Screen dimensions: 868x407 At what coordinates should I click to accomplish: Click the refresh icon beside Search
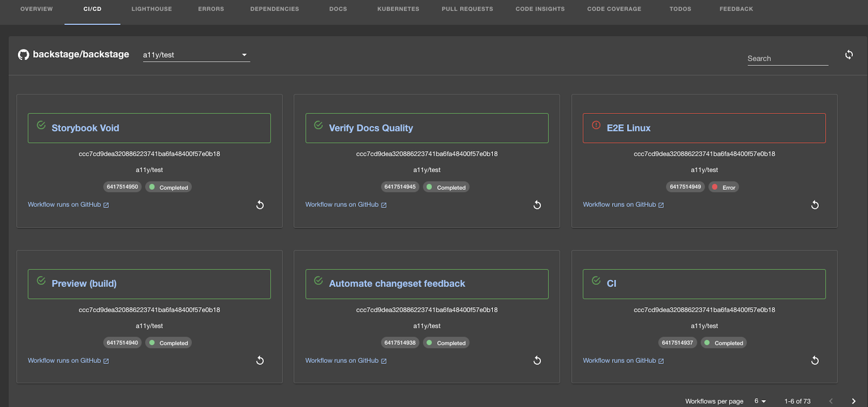[x=849, y=55]
